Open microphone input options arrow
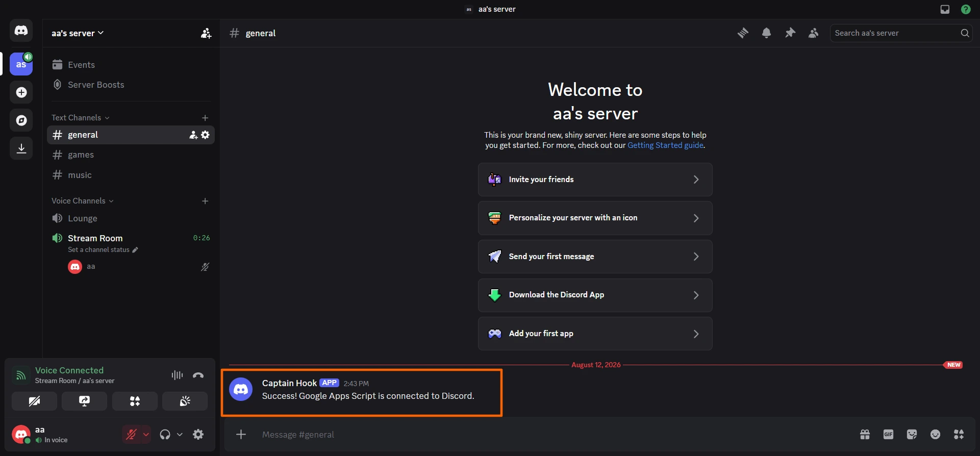 [146, 435]
